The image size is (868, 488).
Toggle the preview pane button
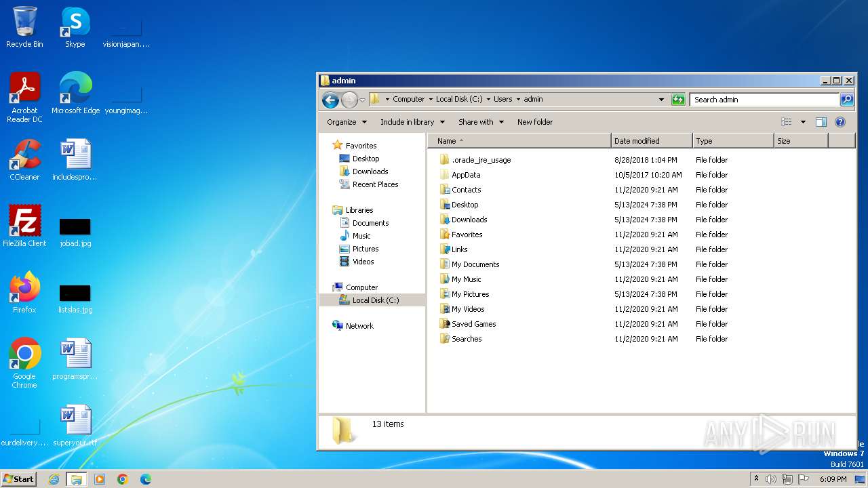tap(821, 122)
